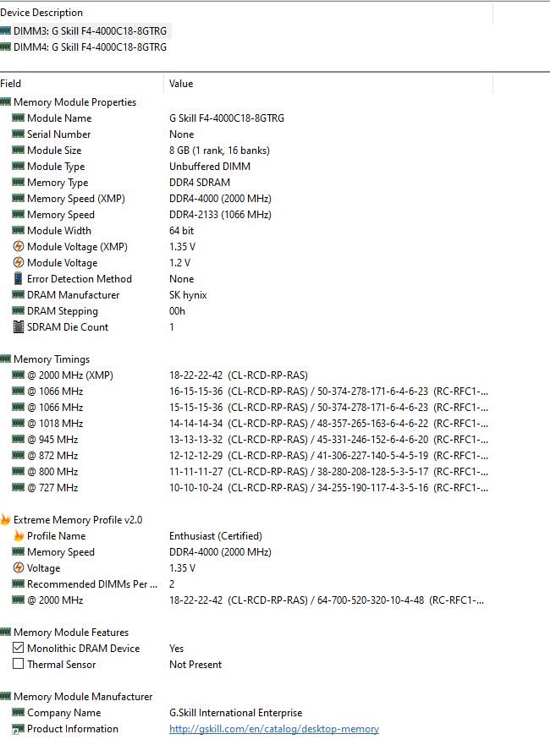Click the '00h' stepping value
The image size is (550, 756).
(x=177, y=311)
